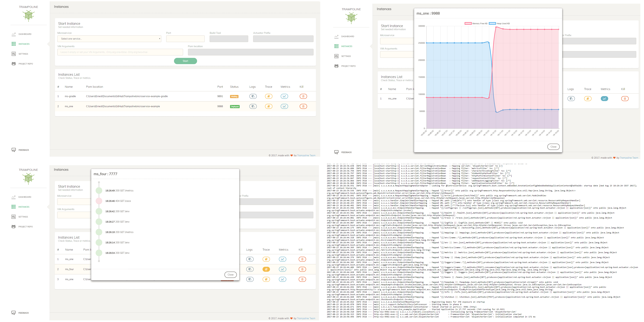This screenshot has height=322, width=644.
Task: Kill the ms_one instance on port 9988
Action: tap(303, 106)
